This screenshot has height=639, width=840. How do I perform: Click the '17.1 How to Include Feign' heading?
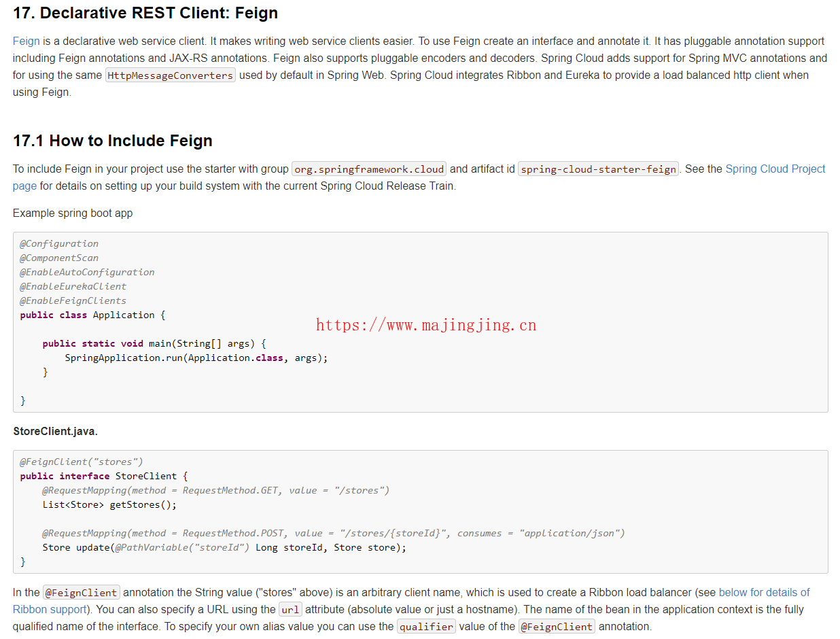(113, 141)
